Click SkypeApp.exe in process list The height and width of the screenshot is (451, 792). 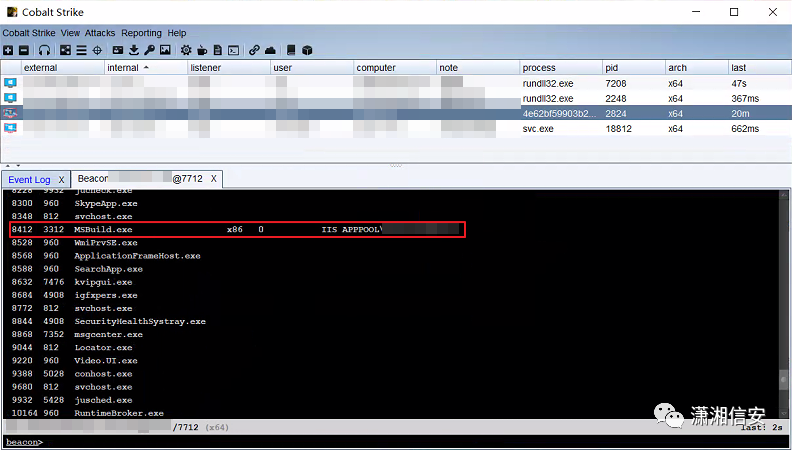tap(106, 204)
